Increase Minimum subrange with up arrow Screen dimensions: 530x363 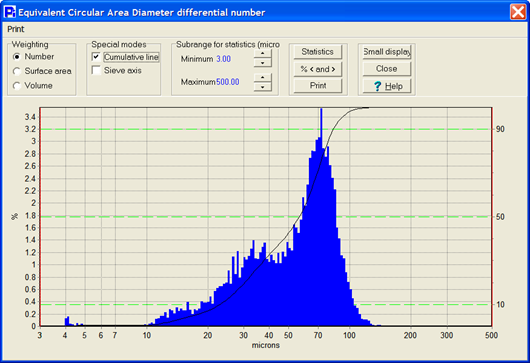point(262,53)
